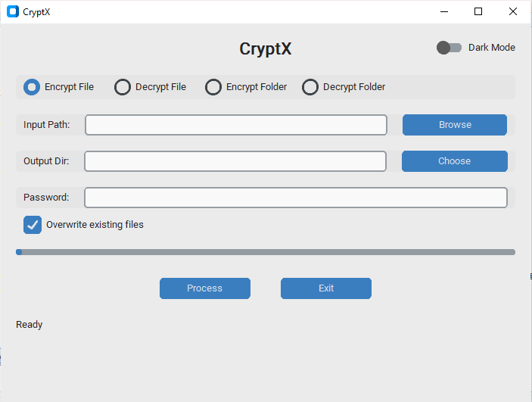Maximize the CryptX window
This screenshot has width=532, height=402.
coord(478,11)
